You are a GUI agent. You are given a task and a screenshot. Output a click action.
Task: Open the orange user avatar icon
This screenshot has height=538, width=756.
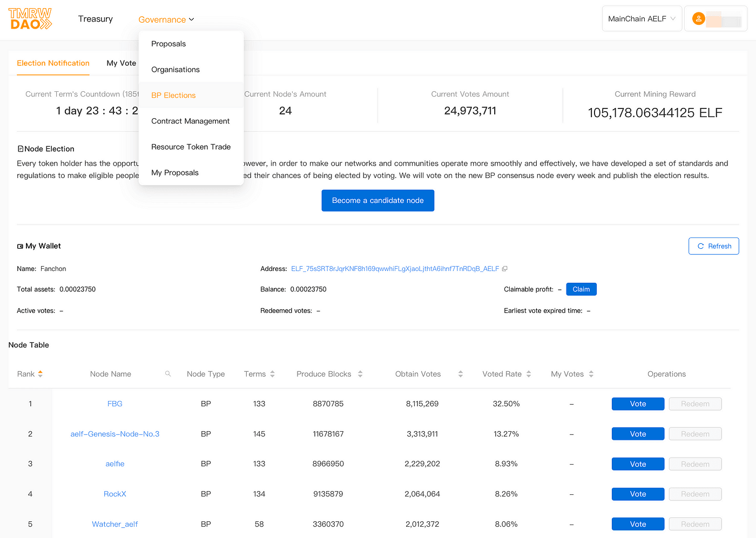point(698,19)
